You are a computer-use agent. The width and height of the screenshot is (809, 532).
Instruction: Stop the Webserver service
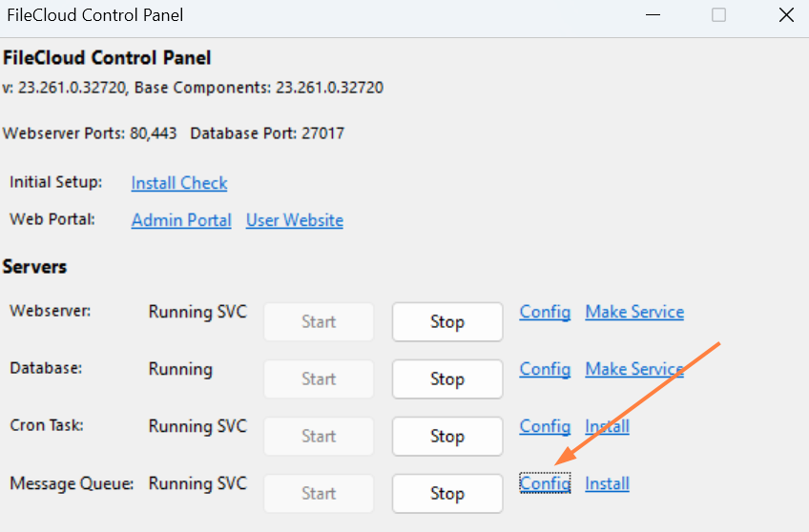446,322
